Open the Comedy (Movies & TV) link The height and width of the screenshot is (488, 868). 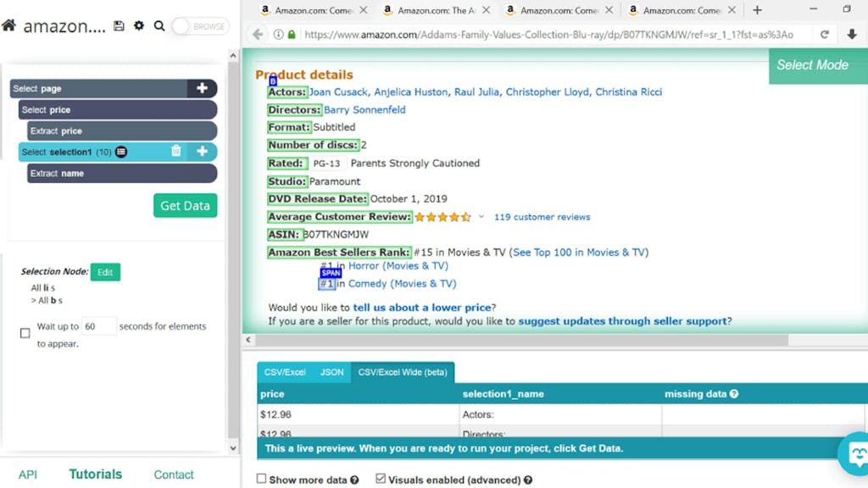[403, 283]
